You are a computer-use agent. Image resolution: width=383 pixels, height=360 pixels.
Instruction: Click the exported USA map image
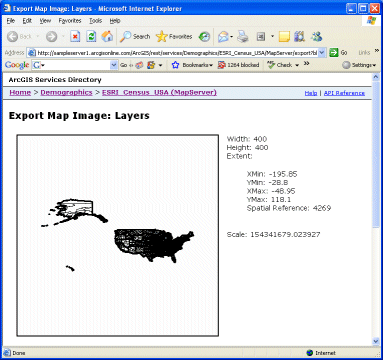pos(118,235)
